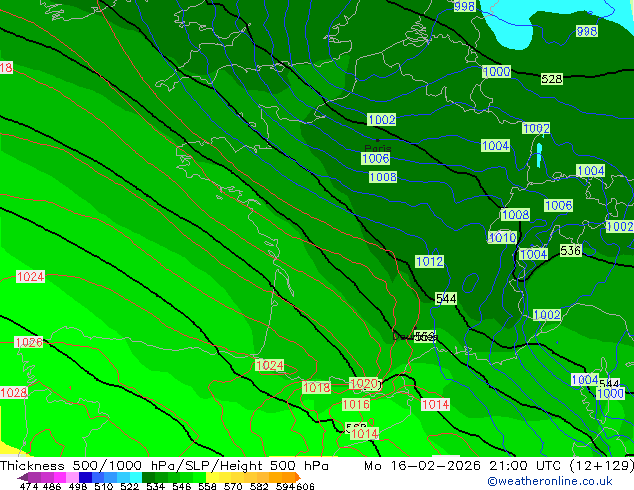
Task: Click the 1014 label right of 1016
Action: (x=435, y=404)
